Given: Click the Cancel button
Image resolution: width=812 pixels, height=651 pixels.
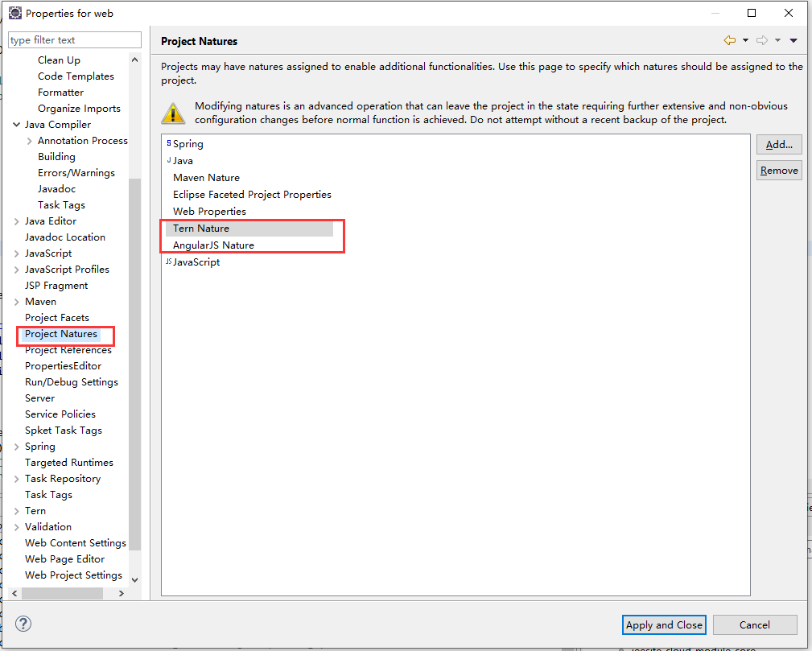Looking at the screenshot, I should (x=755, y=624).
